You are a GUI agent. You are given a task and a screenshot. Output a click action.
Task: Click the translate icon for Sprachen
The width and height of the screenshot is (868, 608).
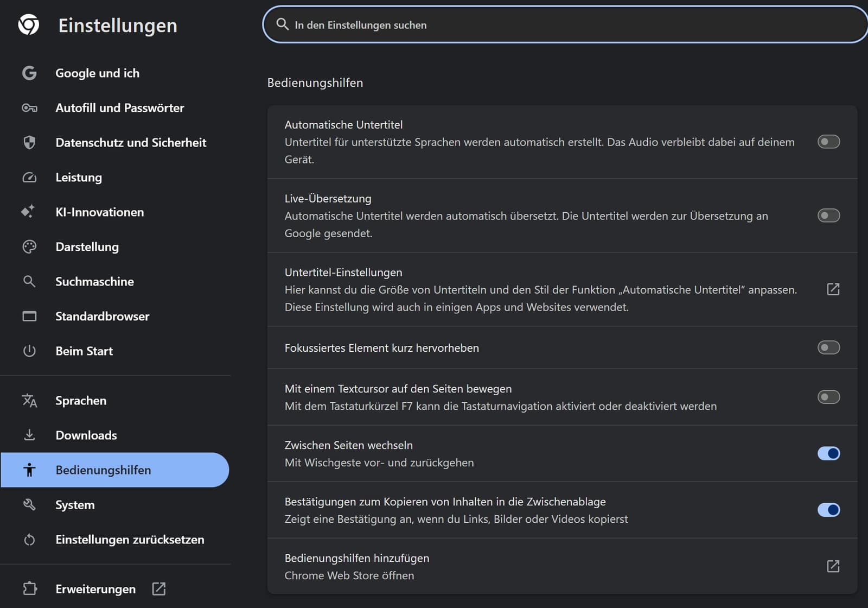point(29,401)
